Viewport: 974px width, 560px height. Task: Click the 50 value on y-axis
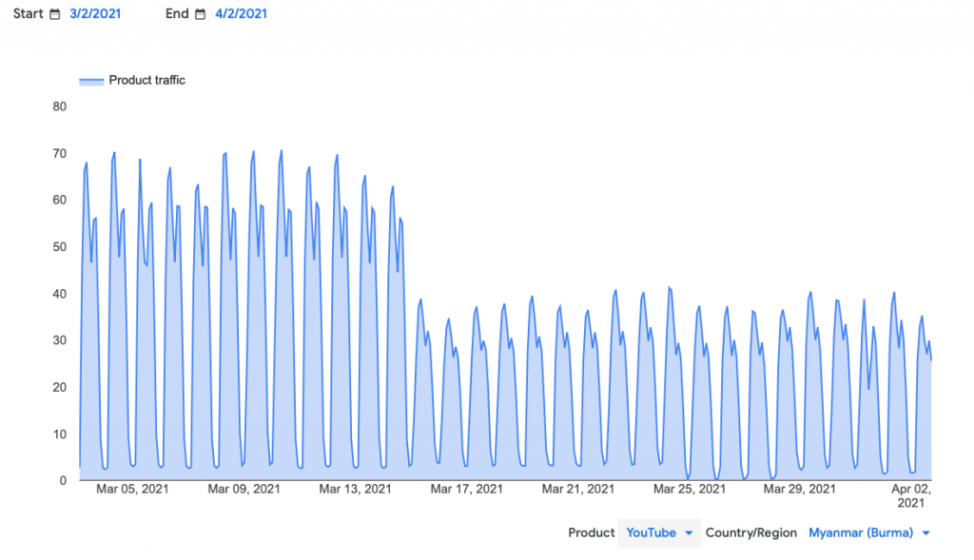click(x=60, y=247)
